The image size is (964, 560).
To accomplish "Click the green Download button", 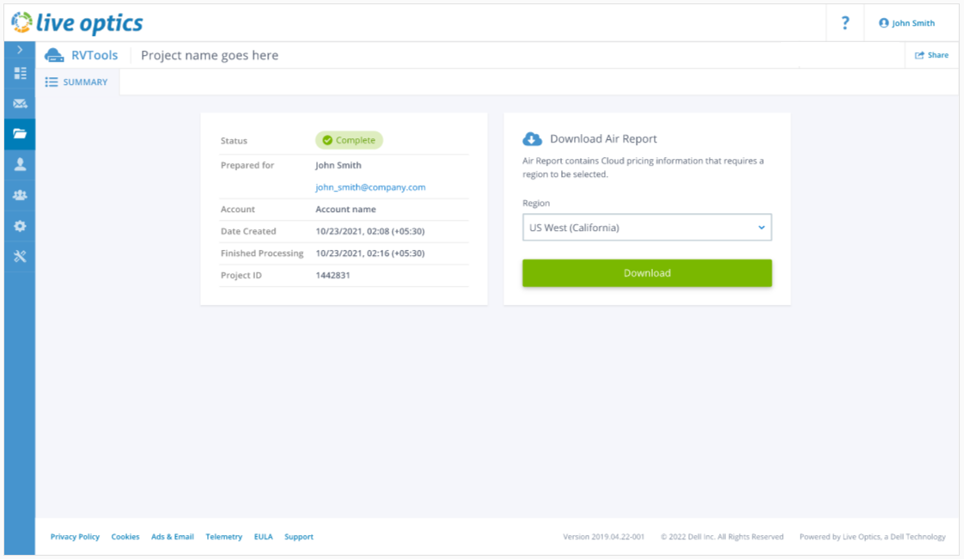I will [647, 273].
